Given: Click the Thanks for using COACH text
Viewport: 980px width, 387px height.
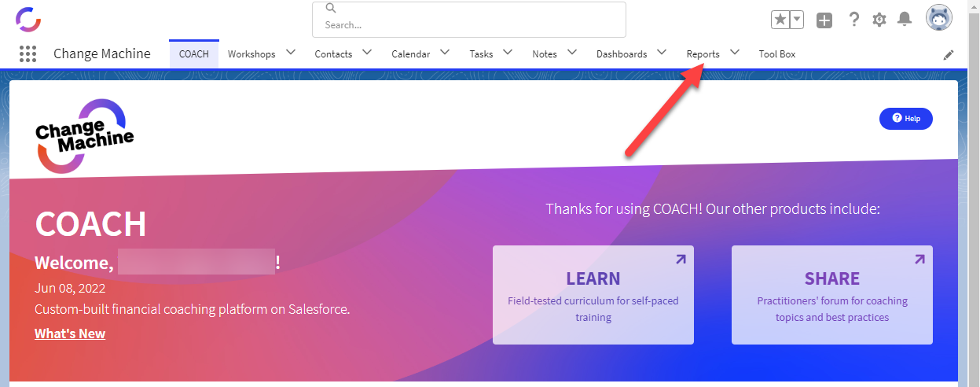Looking at the screenshot, I should (x=713, y=209).
